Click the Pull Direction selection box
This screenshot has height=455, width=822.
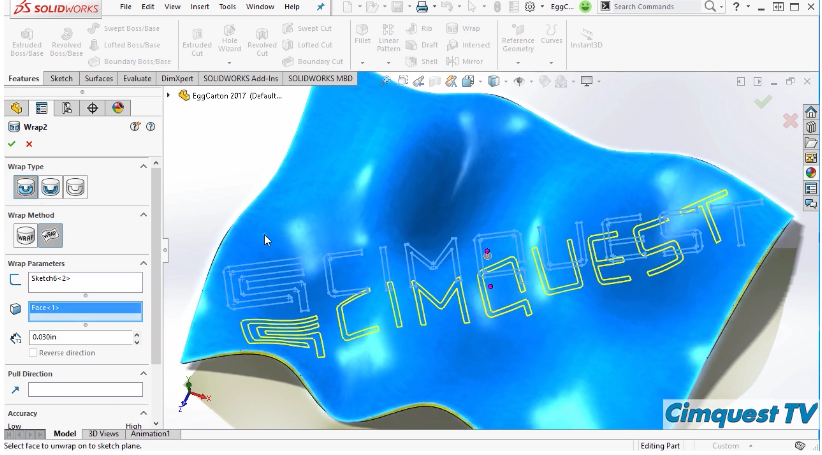(x=85, y=389)
